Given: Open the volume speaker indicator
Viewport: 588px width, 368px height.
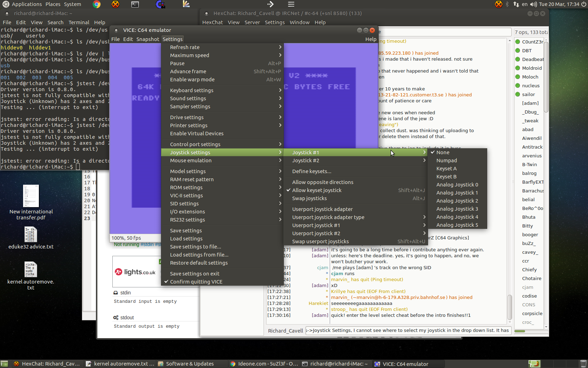Looking at the screenshot, I should [x=533, y=4].
